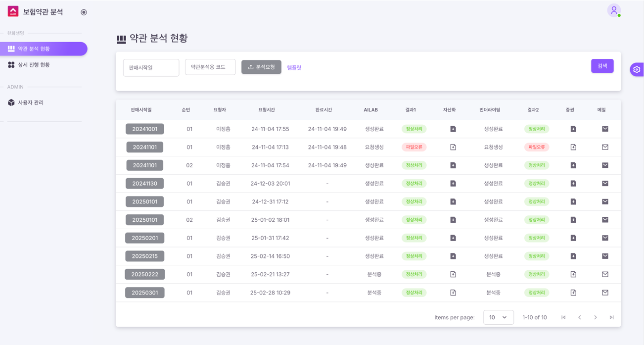Screen dimensions: 644x345
Task: Click the 약관분석용 코드 input field
Action: (210, 67)
